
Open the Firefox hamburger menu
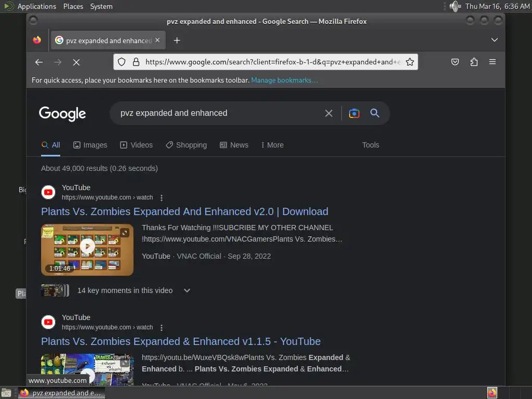click(493, 62)
